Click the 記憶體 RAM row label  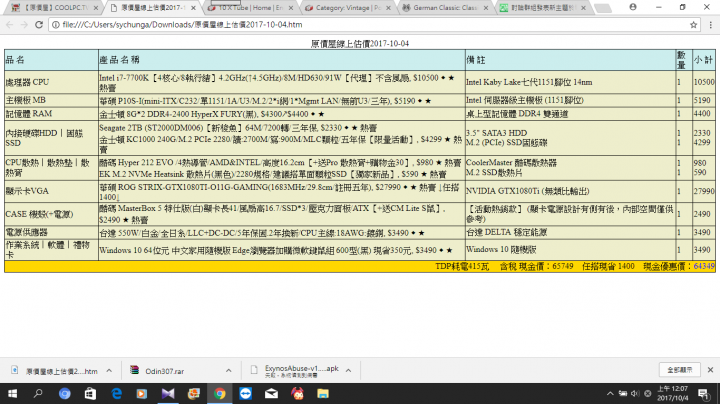(29, 113)
